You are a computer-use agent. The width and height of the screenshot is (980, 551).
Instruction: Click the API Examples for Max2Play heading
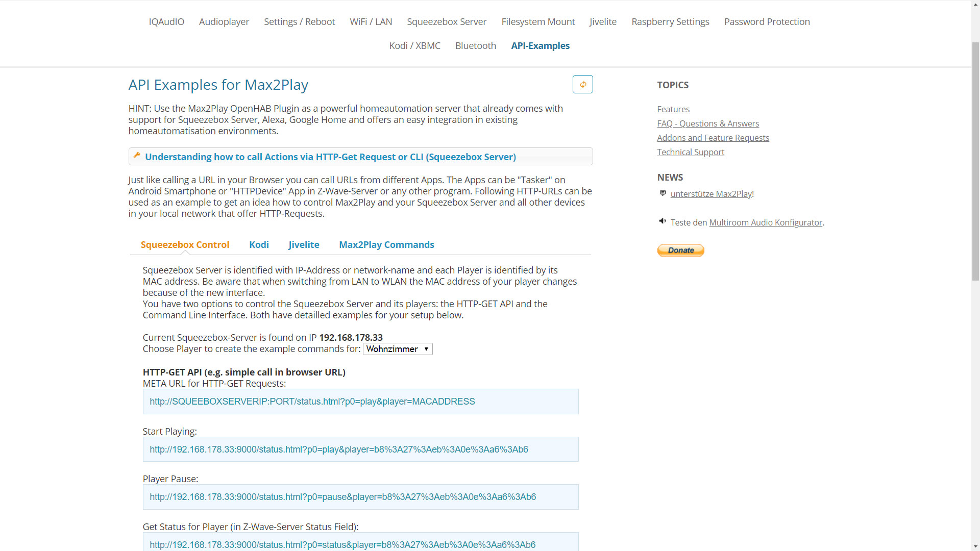[218, 85]
